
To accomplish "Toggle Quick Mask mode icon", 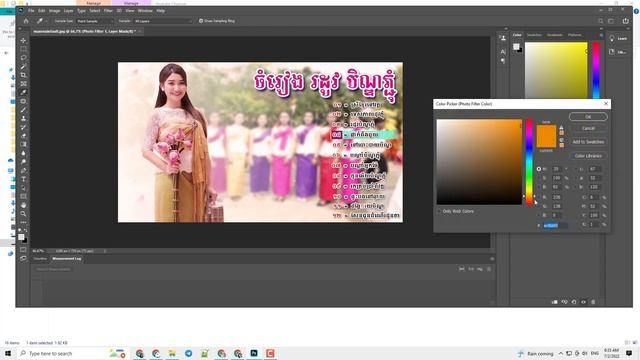I will pos(23,249).
